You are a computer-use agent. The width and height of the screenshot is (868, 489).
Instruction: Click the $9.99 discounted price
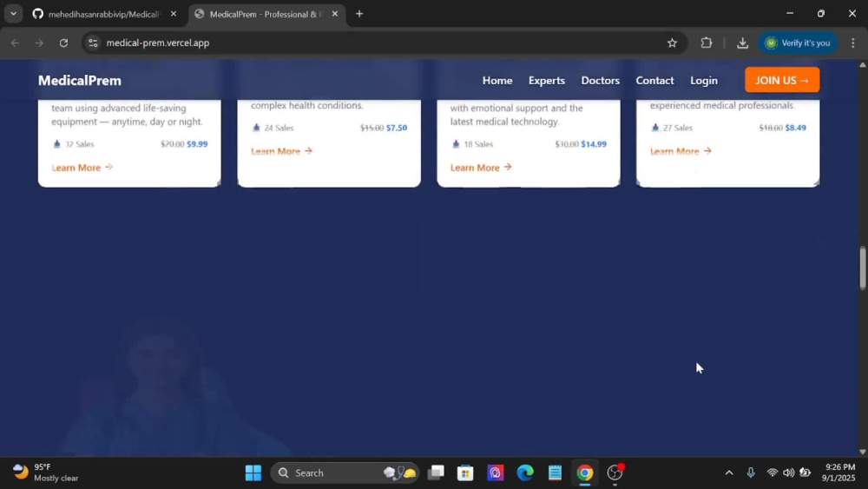click(197, 144)
